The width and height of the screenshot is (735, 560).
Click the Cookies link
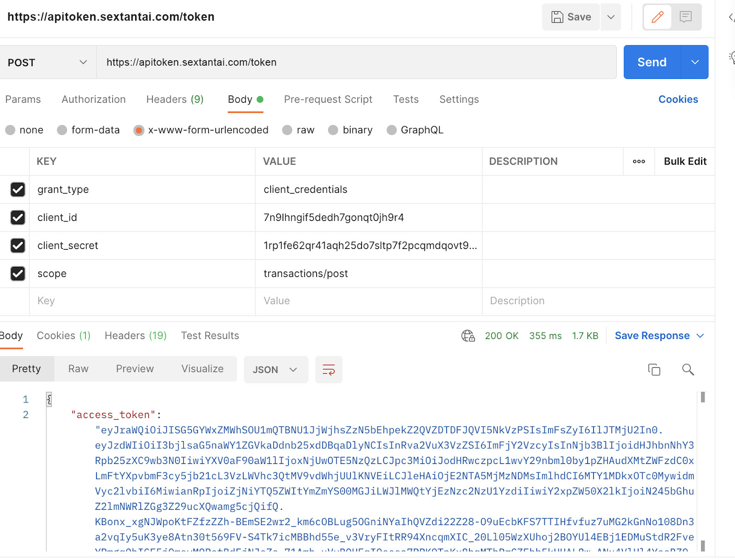click(678, 99)
